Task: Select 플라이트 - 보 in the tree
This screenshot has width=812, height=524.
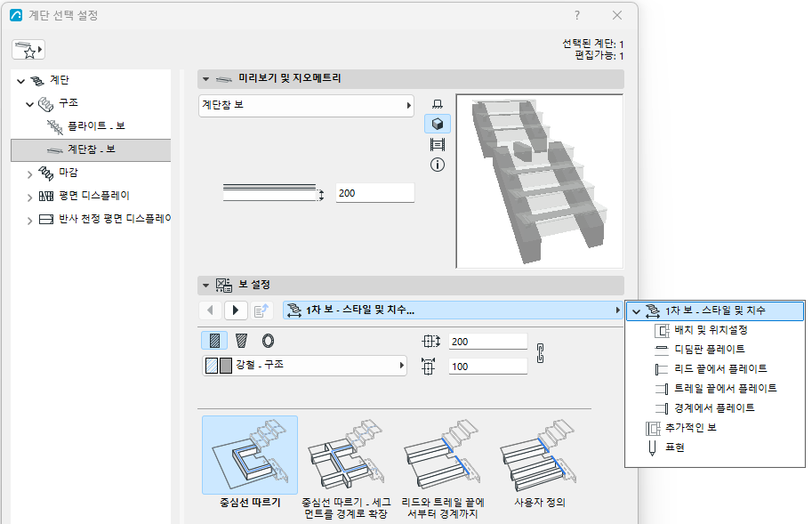Action: pyautogui.click(x=96, y=125)
